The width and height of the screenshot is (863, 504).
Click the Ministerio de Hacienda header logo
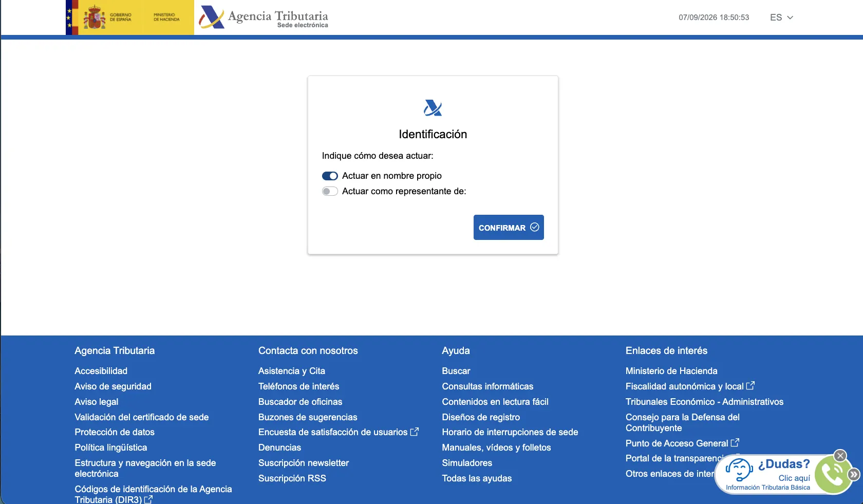click(166, 17)
